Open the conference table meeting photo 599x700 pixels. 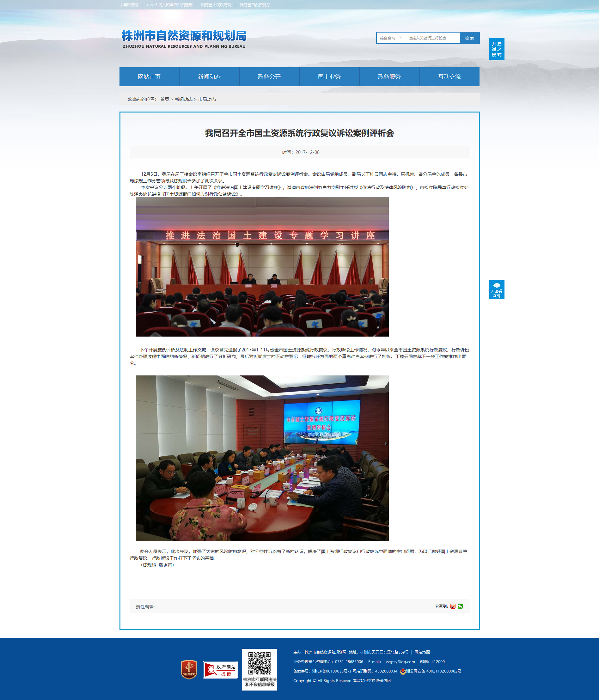click(262, 458)
